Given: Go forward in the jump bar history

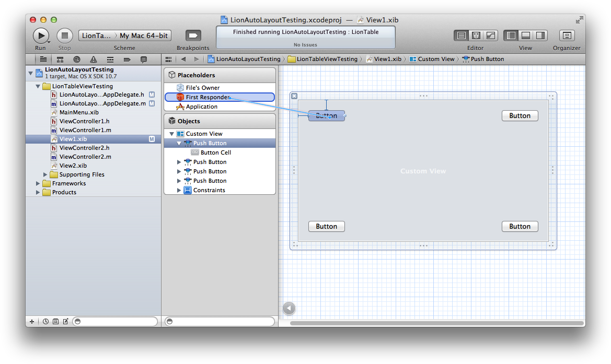Looking at the screenshot, I should (197, 59).
